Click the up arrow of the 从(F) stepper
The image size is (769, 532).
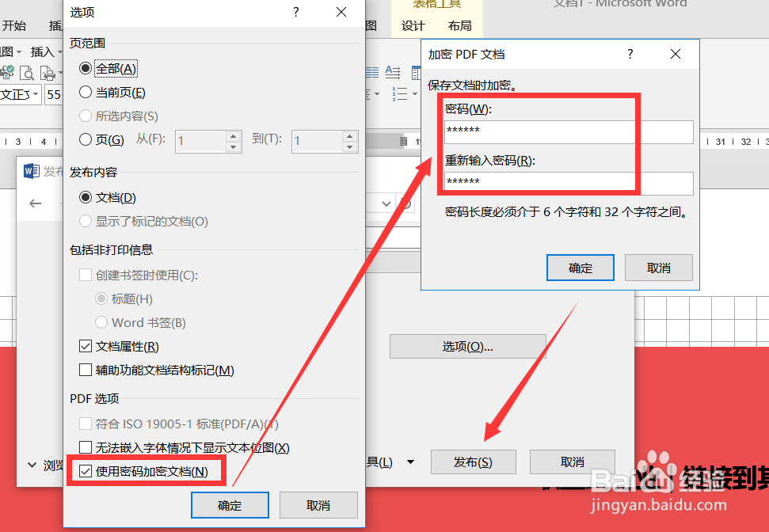233,136
